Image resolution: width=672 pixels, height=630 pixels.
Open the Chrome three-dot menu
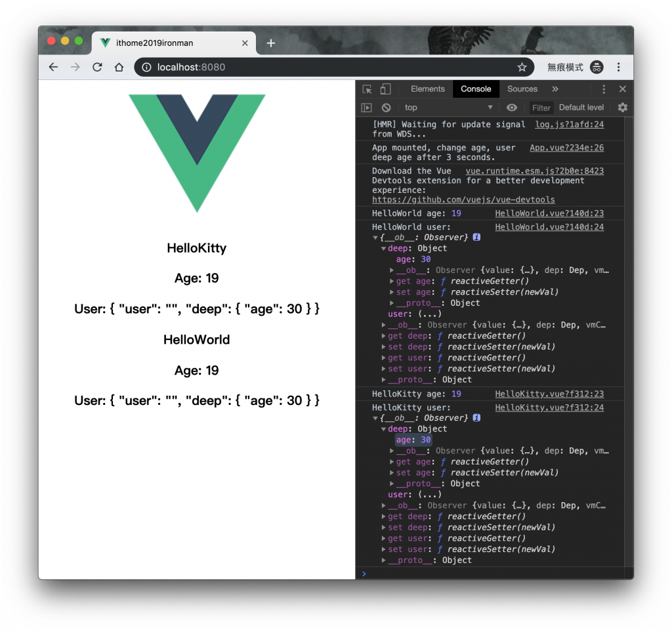pyautogui.click(x=618, y=68)
